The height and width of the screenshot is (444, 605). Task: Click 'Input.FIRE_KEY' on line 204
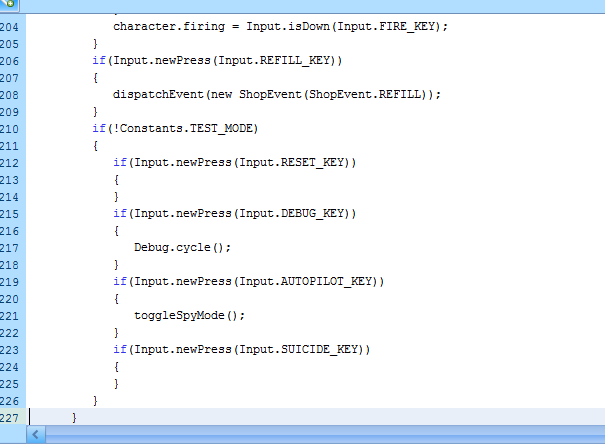pos(387,27)
